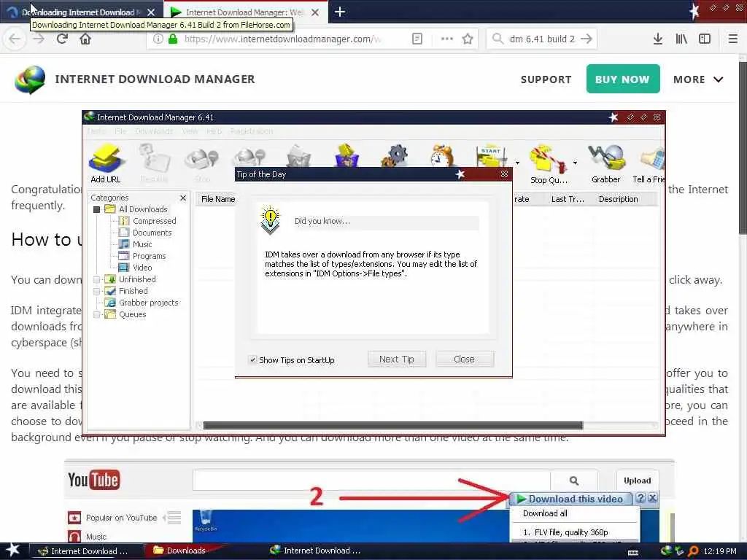Screen dimensions: 747x560
Task: Click the Next Tip button
Action: point(396,359)
